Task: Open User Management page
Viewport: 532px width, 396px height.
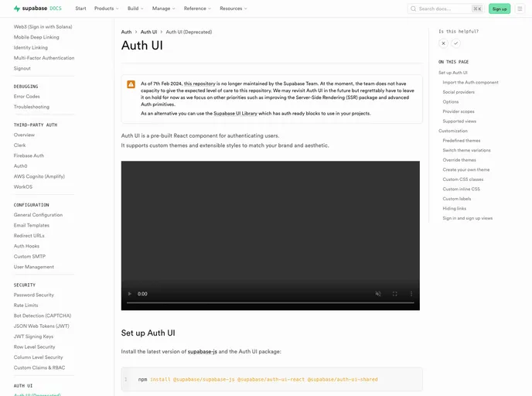Action: tap(33, 267)
